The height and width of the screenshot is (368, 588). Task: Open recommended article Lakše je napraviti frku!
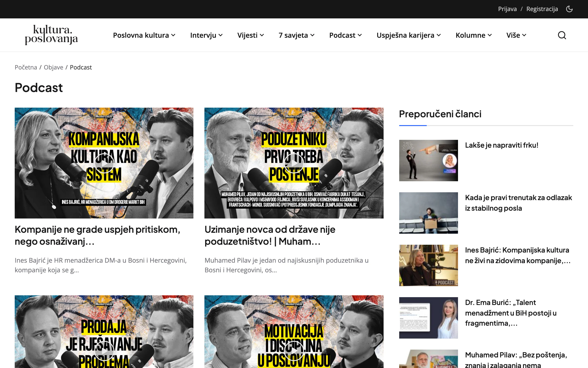[x=501, y=145]
